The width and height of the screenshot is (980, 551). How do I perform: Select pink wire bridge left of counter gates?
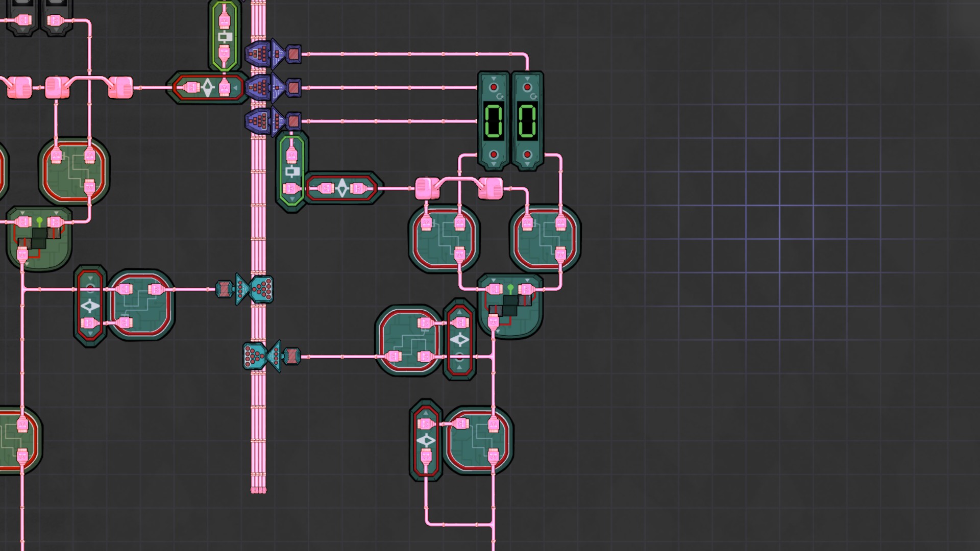point(427,188)
